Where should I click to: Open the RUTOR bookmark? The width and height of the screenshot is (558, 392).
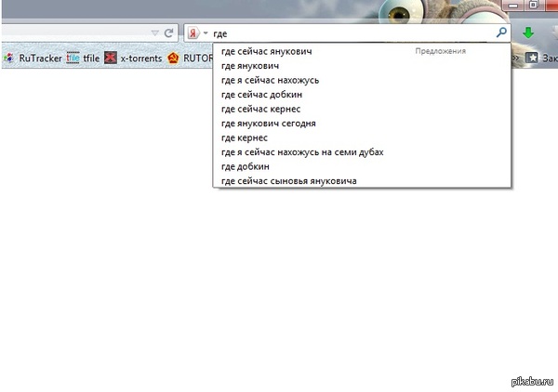click(191, 58)
